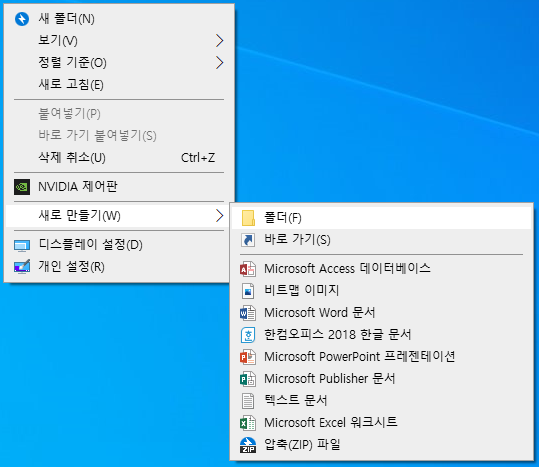Click the ZIP archive icon
539x467 pixels.
(248, 445)
